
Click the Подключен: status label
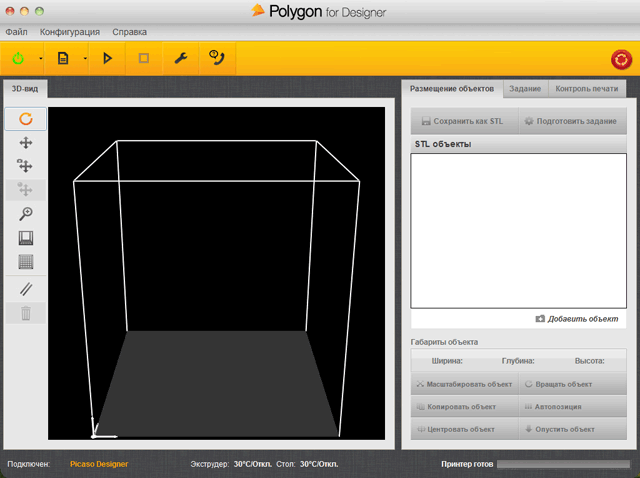click(x=29, y=464)
